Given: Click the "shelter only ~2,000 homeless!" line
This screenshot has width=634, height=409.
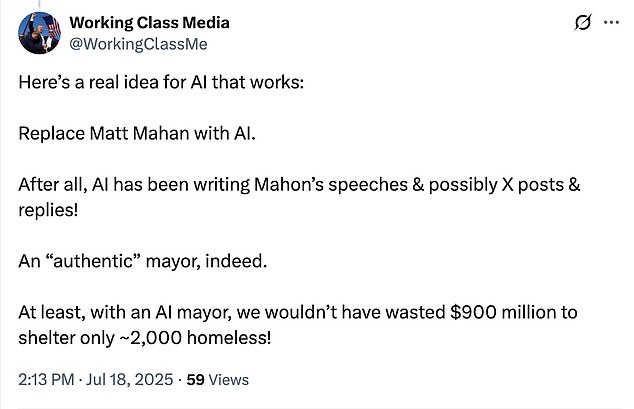Looking at the screenshot, I should coord(145,338).
